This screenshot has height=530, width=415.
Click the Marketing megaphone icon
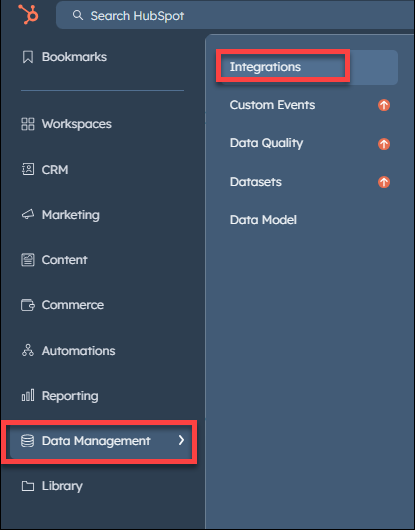[x=28, y=215]
